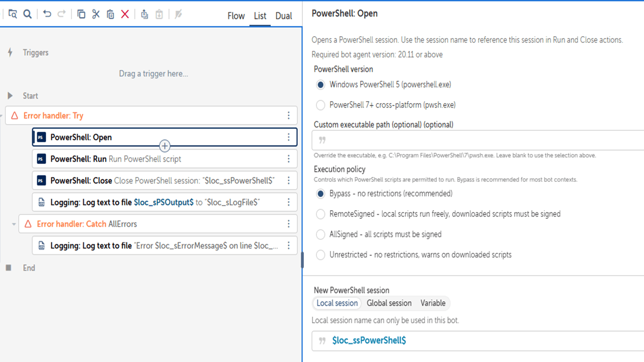The width and height of the screenshot is (644, 362).
Task: Click the Triggers label
Action: click(x=36, y=52)
